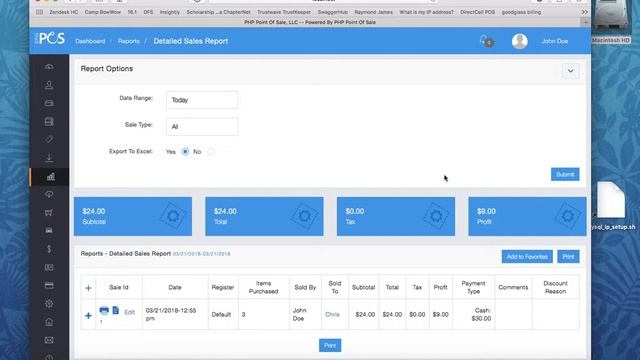Open customer Chris link in Sold To
This screenshot has width=640, height=360.
pyautogui.click(x=332, y=315)
